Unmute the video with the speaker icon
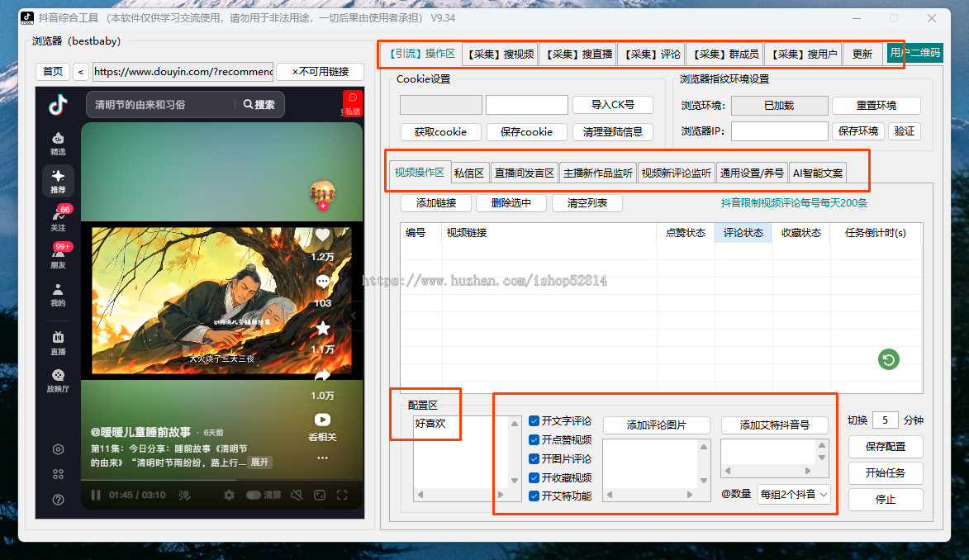This screenshot has height=560, width=969. coord(297,495)
